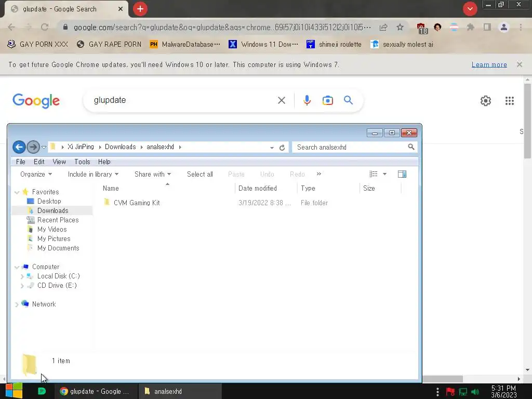The width and height of the screenshot is (532, 399).
Task: Open Google quick settings gear
Action: (486, 101)
